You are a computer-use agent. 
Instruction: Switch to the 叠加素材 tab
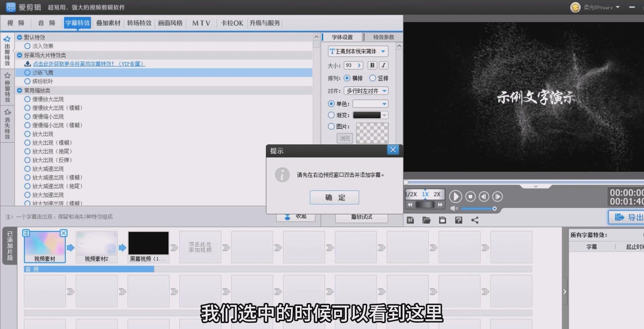(108, 23)
